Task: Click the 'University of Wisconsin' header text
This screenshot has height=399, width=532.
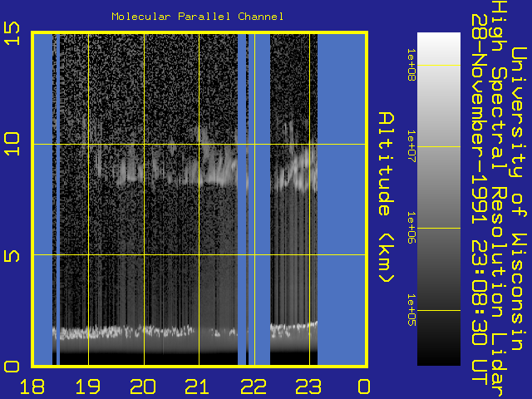Action: point(519,199)
